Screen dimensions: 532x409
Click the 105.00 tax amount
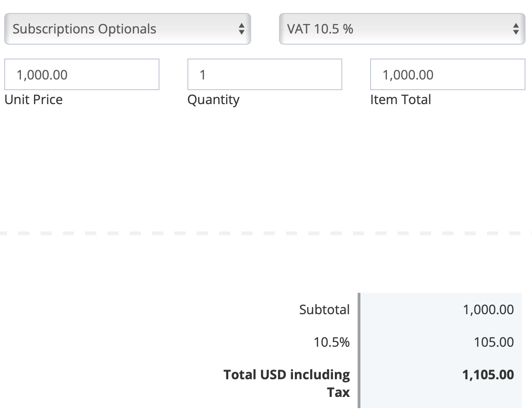click(x=494, y=343)
